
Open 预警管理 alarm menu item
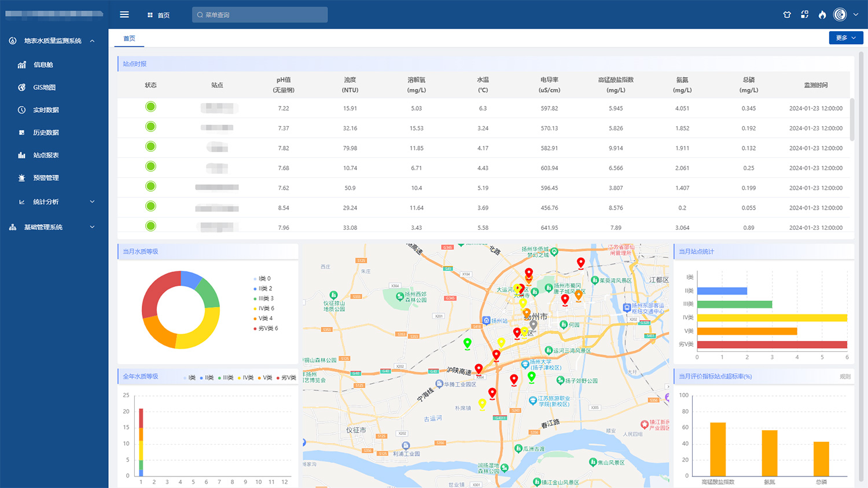click(46, 178)
